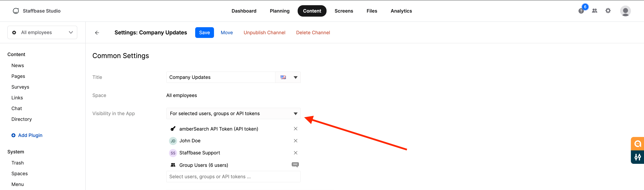
Task: Open Menu under System
Action: pos(17,184)
